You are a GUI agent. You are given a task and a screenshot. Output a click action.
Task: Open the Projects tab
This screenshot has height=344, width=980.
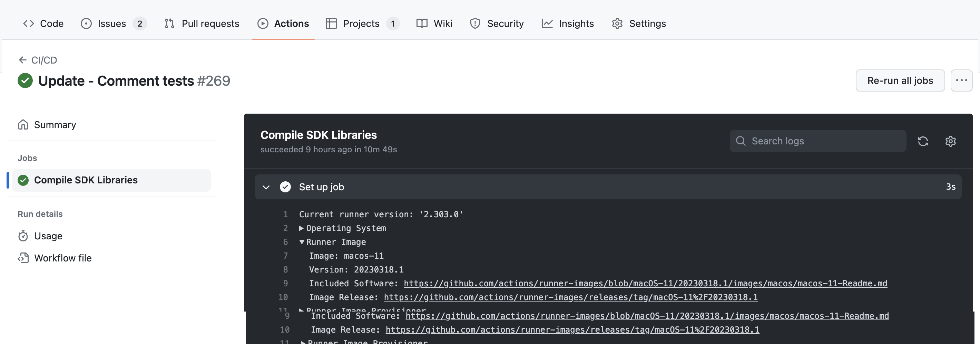(362, 23)
